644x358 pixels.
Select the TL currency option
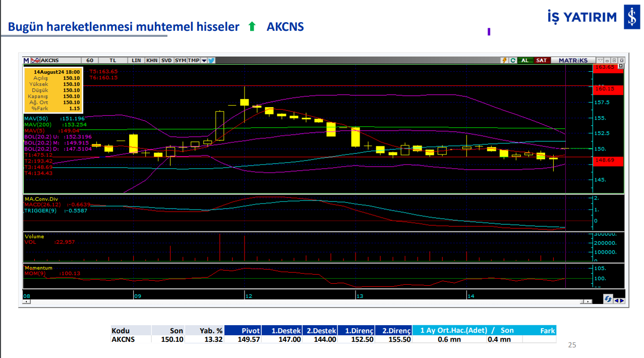pyautogui.click(x=112, y=60)
